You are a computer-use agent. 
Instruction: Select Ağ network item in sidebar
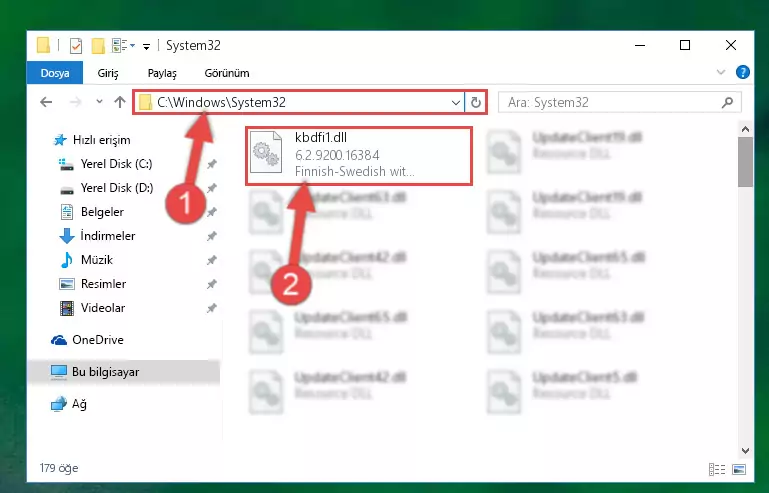pos(79,404)
